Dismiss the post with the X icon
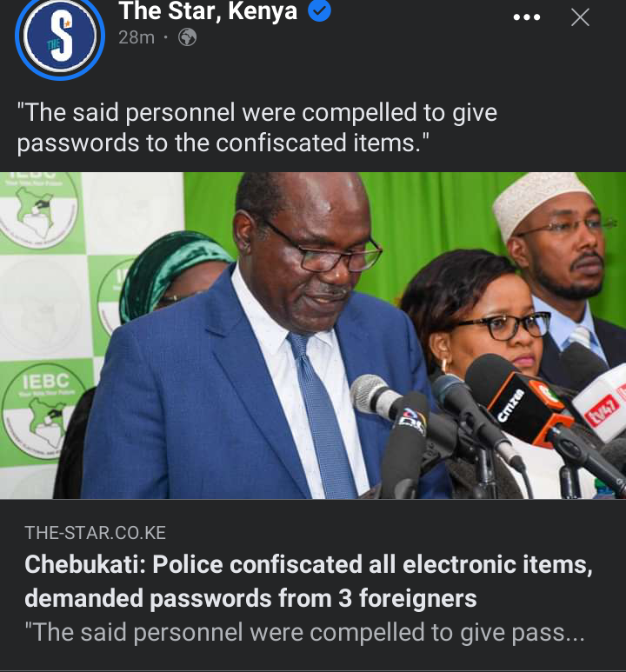Screen dimensions: 626x672 [580, 17]
